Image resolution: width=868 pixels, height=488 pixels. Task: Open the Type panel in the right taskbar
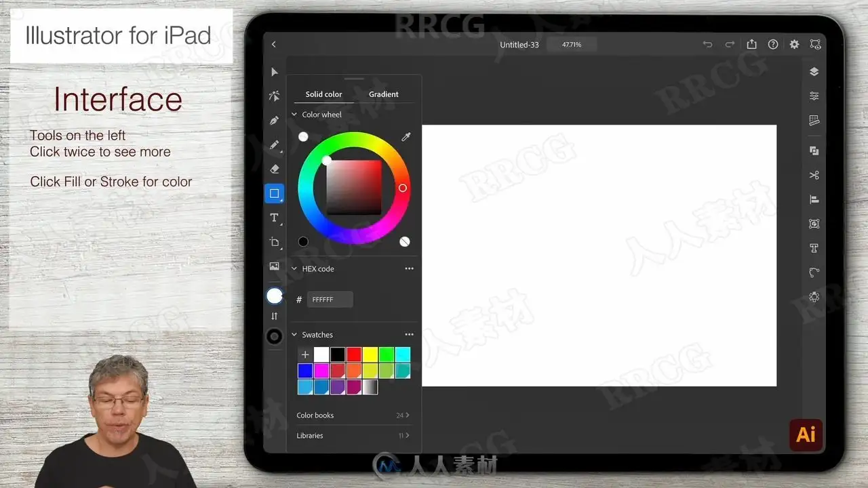814,248
